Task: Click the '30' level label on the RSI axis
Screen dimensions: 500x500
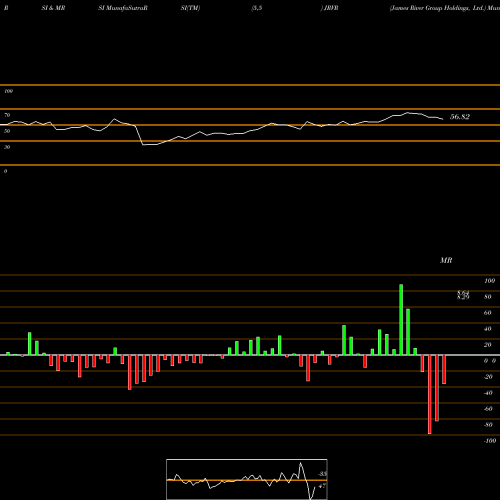Action: coord(7,147)
